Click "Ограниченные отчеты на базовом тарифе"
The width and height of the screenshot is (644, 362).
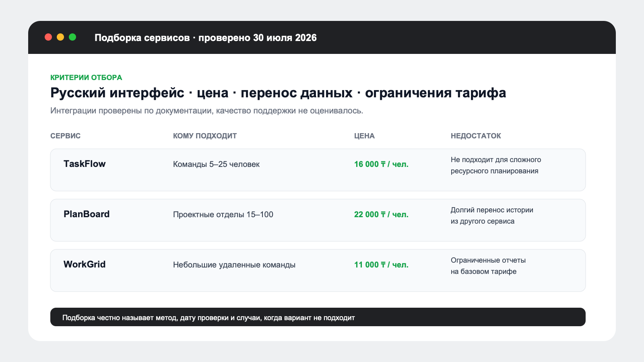tap(488, 266)
